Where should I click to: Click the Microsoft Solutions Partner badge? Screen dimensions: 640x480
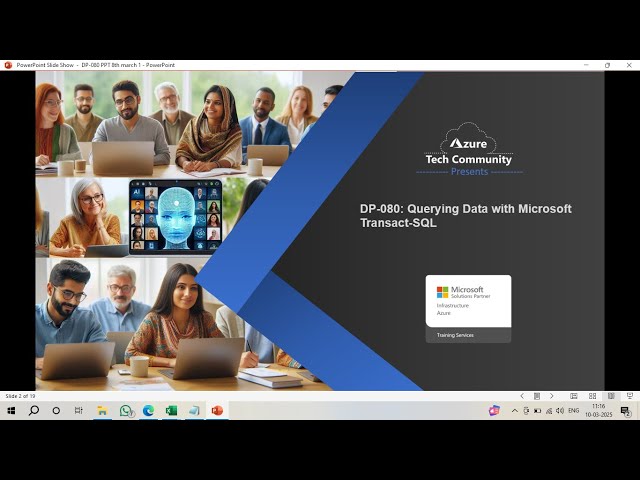468,309
